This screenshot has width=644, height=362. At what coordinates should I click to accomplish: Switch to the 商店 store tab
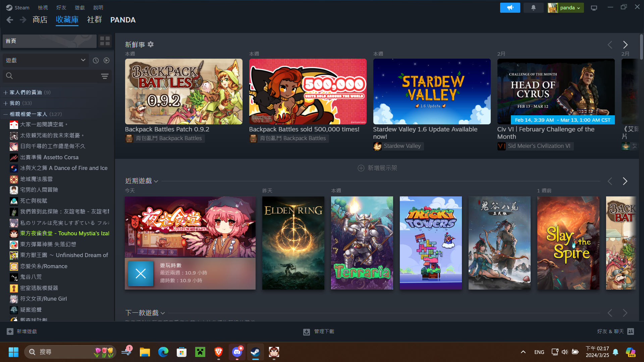(40, 20)
